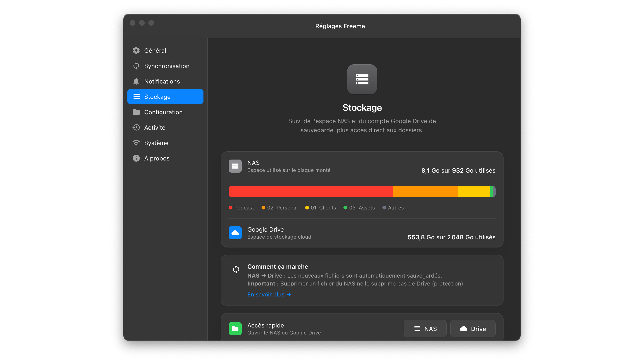Click the À propos info icon
The image size is (644, 362).
[136, 158]
